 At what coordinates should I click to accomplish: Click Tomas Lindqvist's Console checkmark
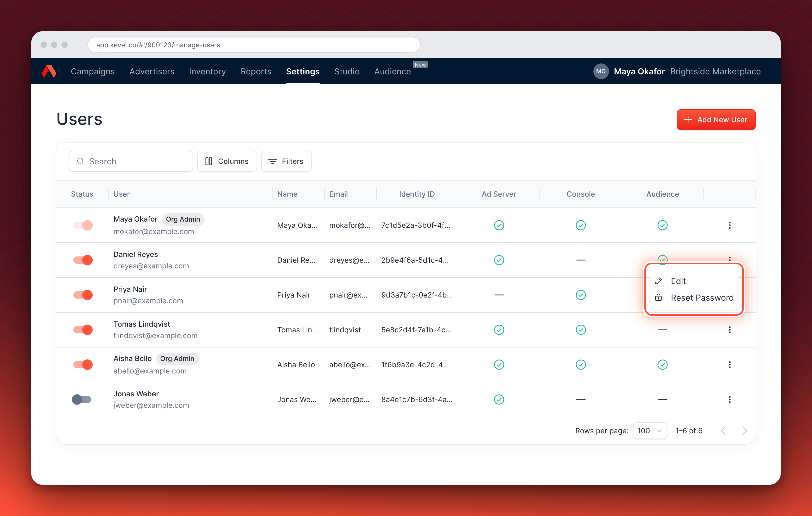581,330
